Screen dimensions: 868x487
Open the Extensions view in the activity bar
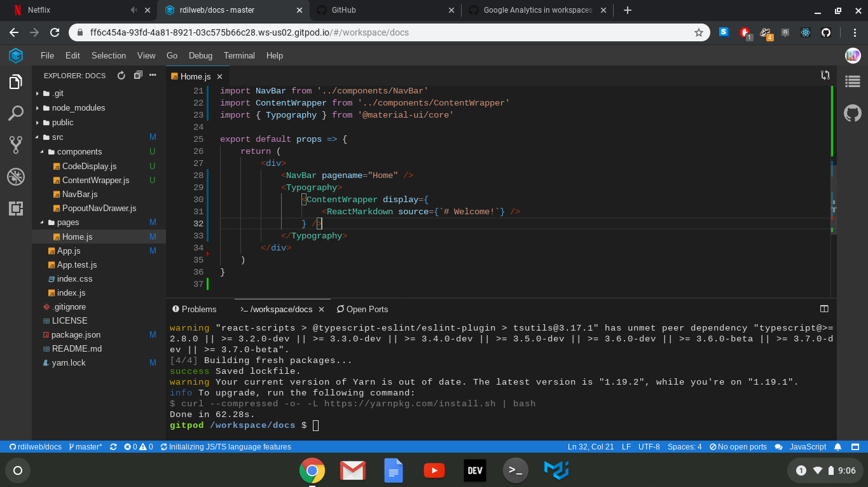pos(16,208)
